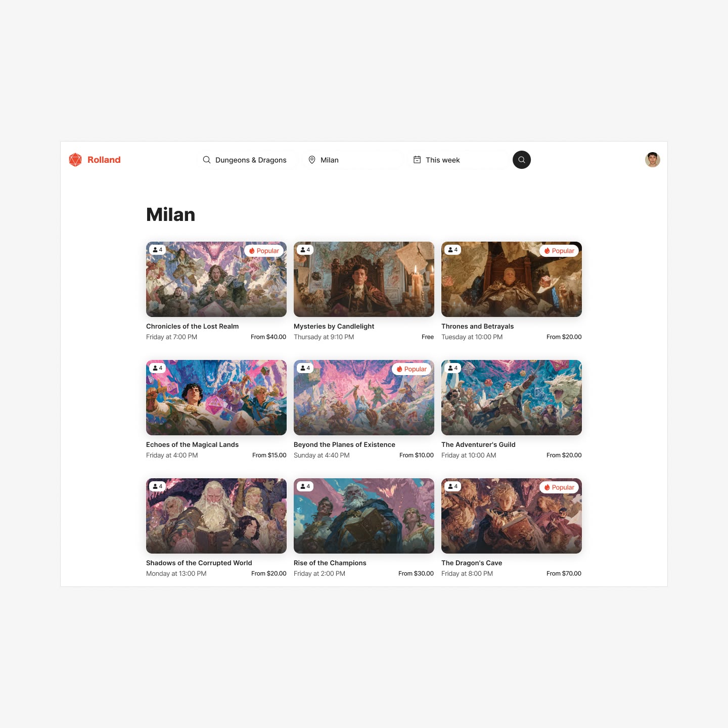Open Echoes of the Magical Lands thumbnail
This screenshot has width=728, height=728.
pos(216,397)
